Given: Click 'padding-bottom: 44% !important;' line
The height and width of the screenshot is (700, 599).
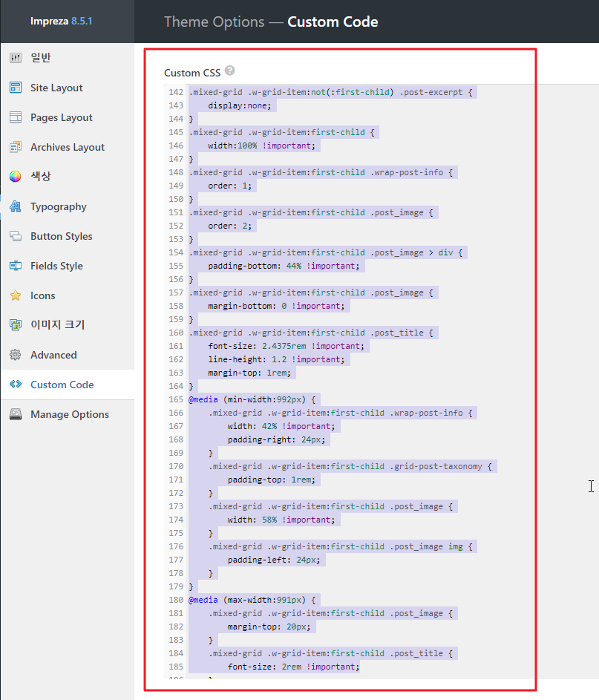Looking at the screenshot, I should click(x=284, y=266).
